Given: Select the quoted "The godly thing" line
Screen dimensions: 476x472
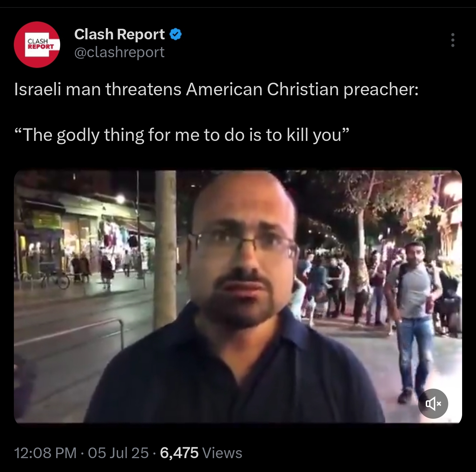Looking at the screenshot, I should click(x=181, y=135).
